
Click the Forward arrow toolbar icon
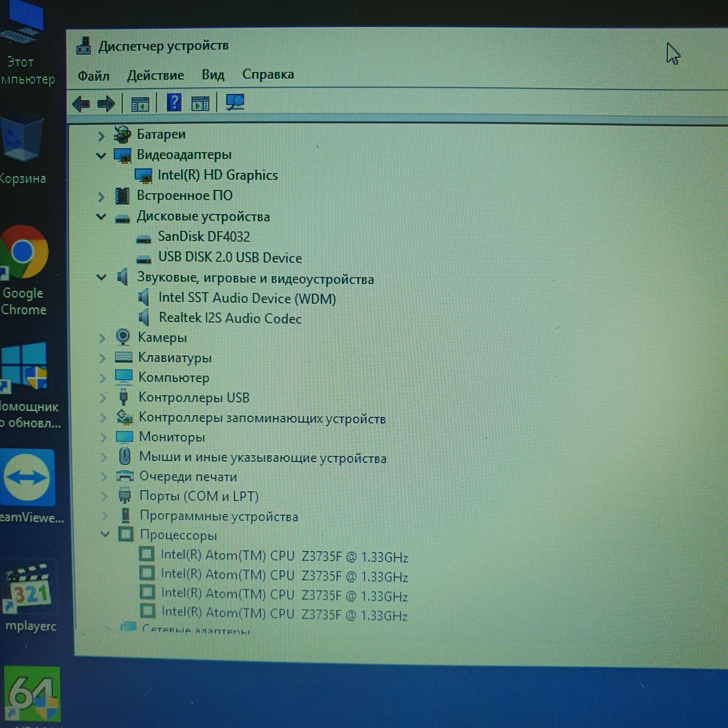106,104
